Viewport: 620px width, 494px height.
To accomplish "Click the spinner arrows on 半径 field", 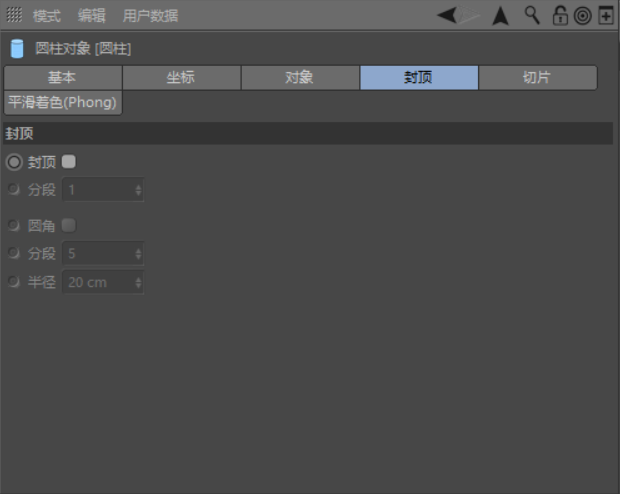I will click(x=138, y=282).
